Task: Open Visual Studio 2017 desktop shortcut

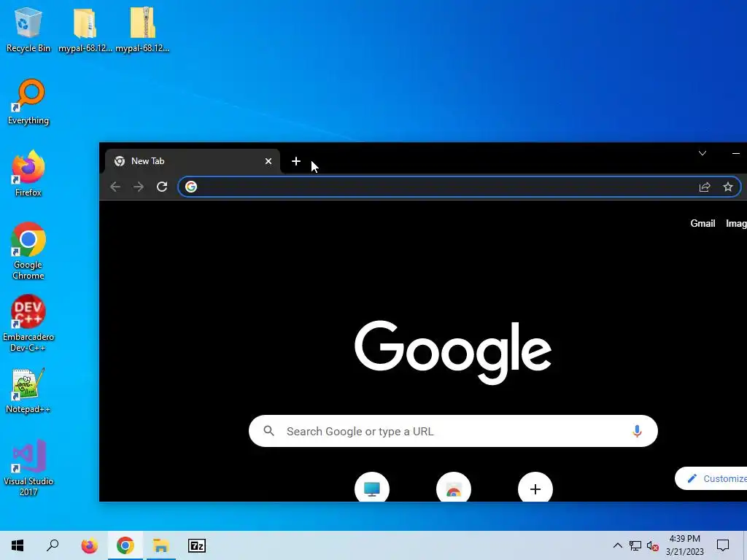Action: click(x=28, y=467)
